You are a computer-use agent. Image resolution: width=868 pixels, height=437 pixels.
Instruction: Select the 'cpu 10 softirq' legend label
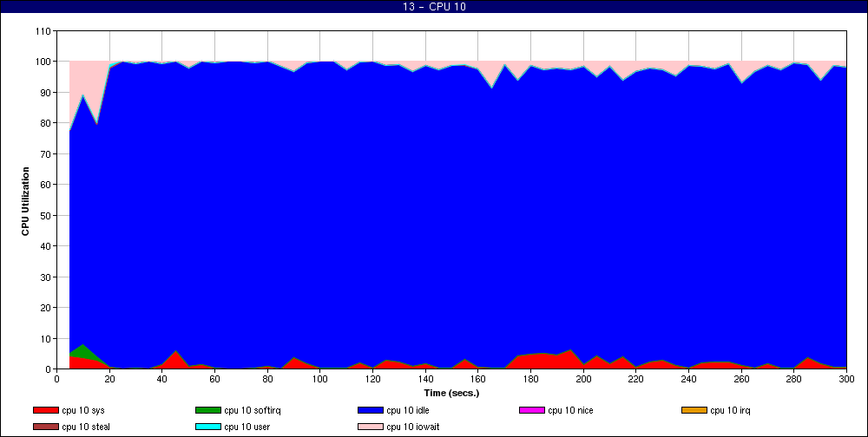(253, 410)
